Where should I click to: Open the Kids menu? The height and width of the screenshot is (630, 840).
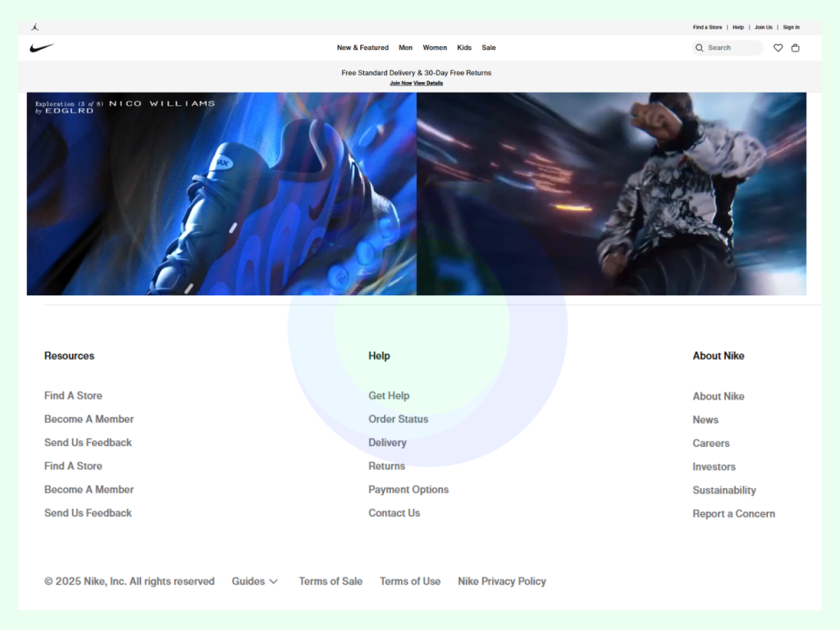pos(464,48)
